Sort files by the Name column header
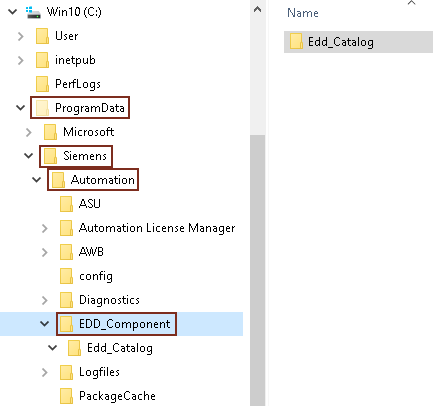The image size is (433, 406). tap(303, 13)
